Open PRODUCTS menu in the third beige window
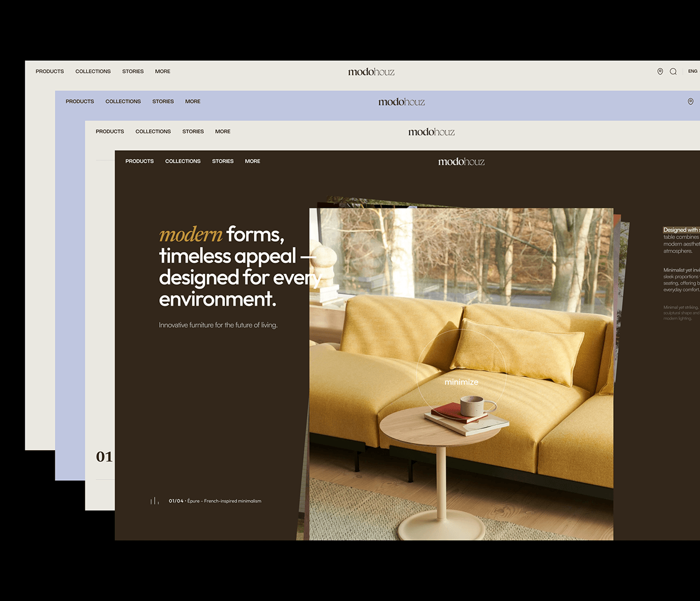 coord(110,131)
